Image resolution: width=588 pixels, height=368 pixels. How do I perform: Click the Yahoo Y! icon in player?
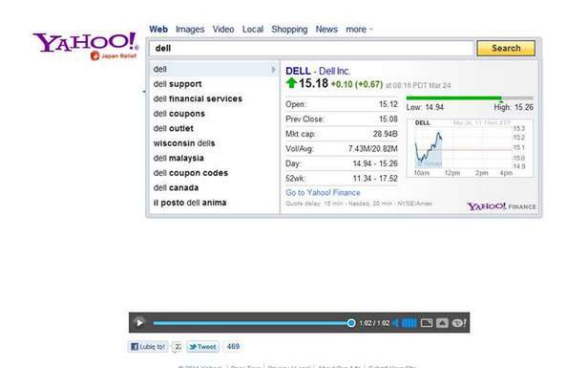(458, 323)
